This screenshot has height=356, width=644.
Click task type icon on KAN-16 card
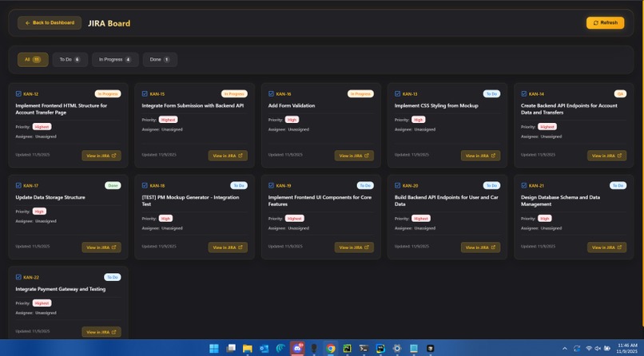pos(271,94)
